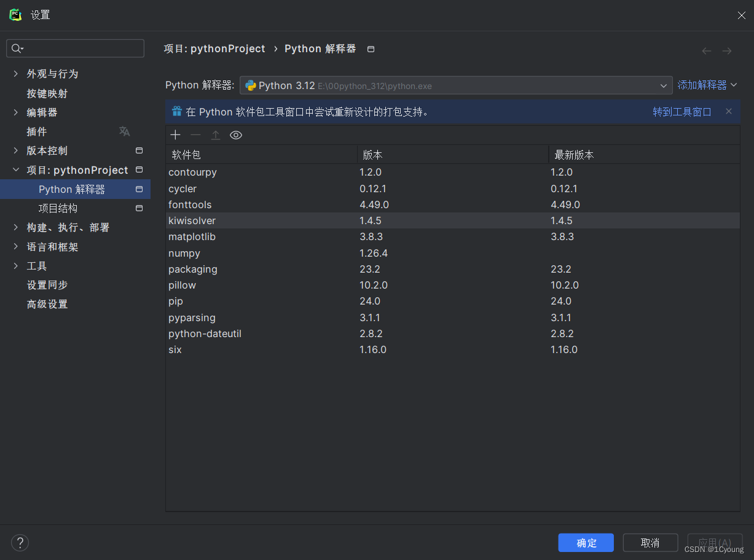Viewport: 754px width, 560px height.
Task: Open help with the question mark button
Action: pos(20,542)
